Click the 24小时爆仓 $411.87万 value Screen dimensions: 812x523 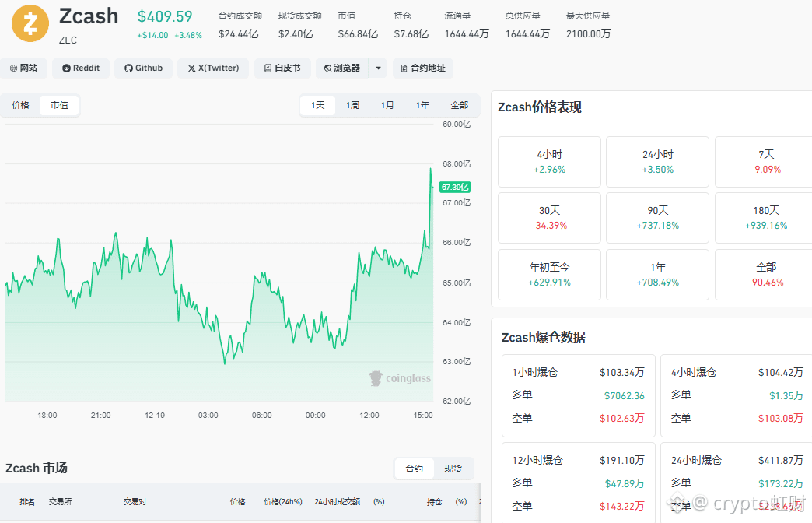pos(780,460)
